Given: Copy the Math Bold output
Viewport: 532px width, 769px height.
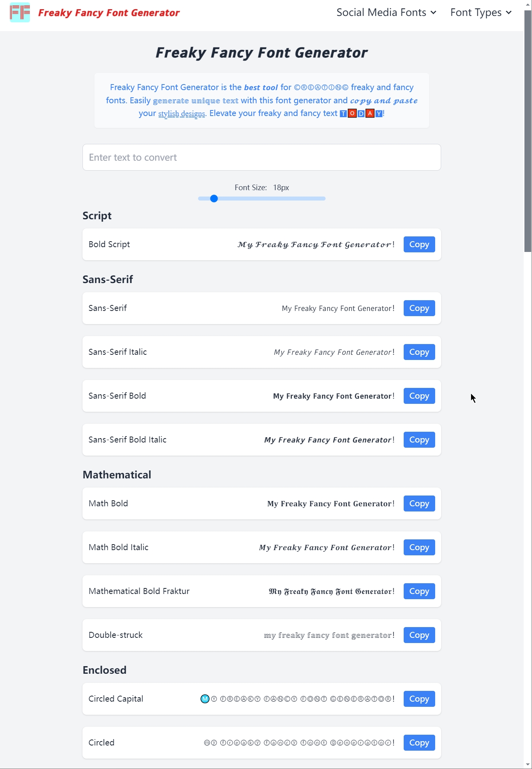Looking at the screenshot, I should (419, 503).
